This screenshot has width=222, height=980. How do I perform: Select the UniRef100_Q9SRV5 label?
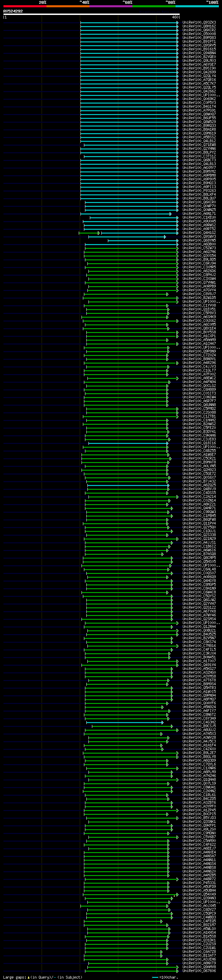[x=199, y=45]
